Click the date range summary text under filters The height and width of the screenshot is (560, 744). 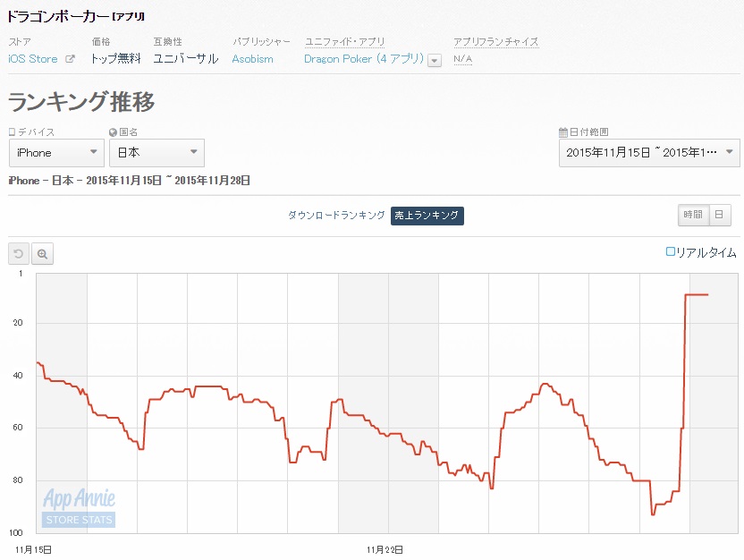pyautogui.click(x=129, y=181)
